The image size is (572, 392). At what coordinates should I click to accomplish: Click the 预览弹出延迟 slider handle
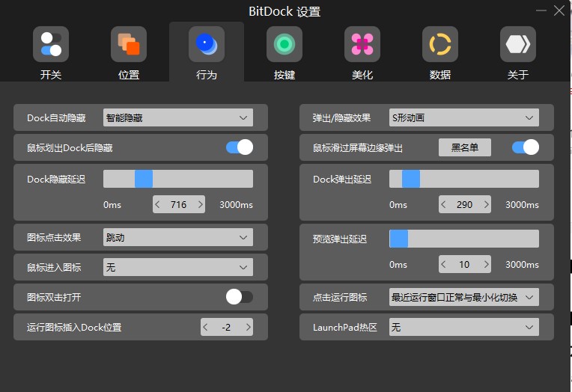tap(399, 239)
